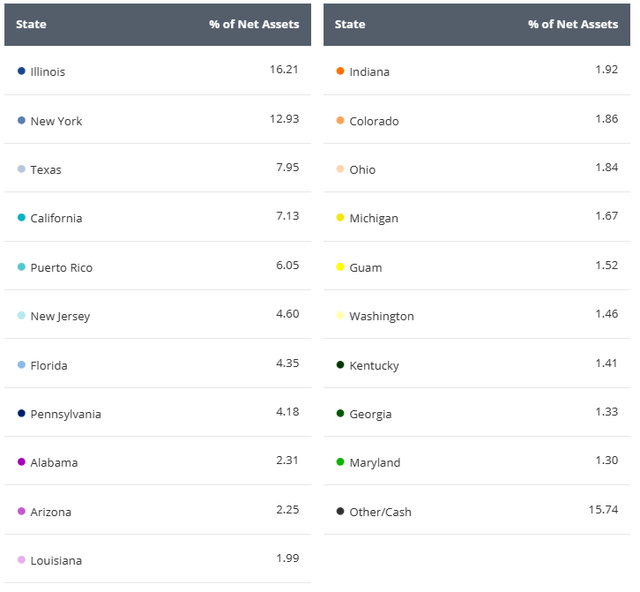Click the right table % of Net Assets header
The image size is (640, 592).
(x=572, y=24)
